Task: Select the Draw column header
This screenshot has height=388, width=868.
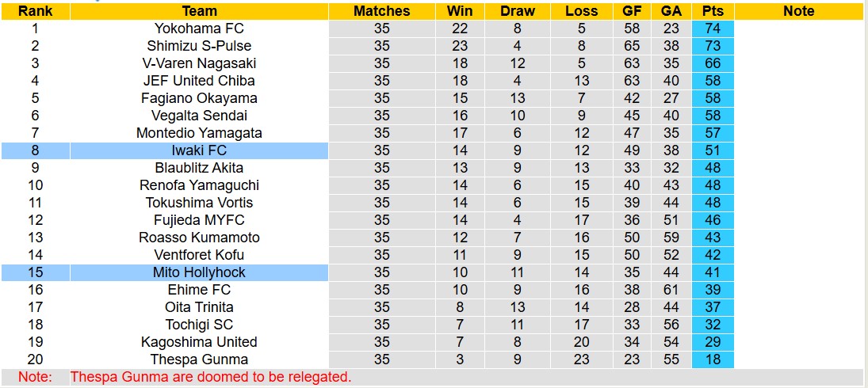Action: click(x=518, y=11)
